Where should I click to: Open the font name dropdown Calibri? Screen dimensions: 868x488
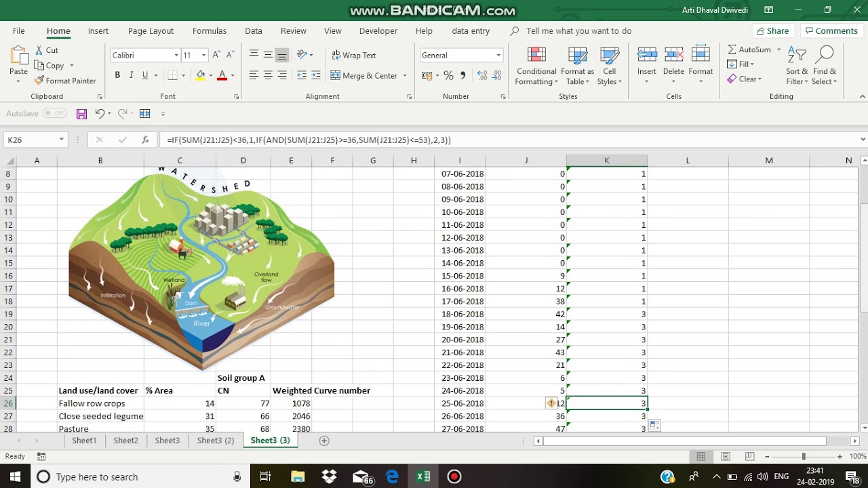176,55
